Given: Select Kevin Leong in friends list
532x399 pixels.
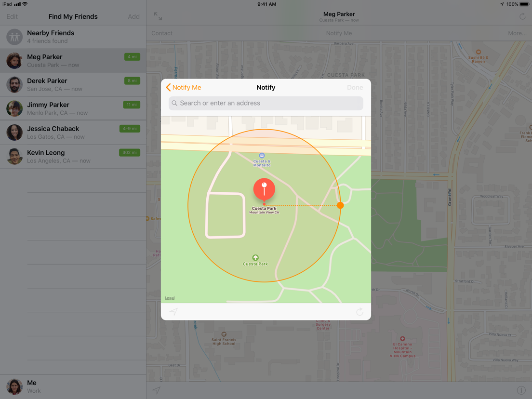Looking at the screenshot, I should click(x=73, y=157).
